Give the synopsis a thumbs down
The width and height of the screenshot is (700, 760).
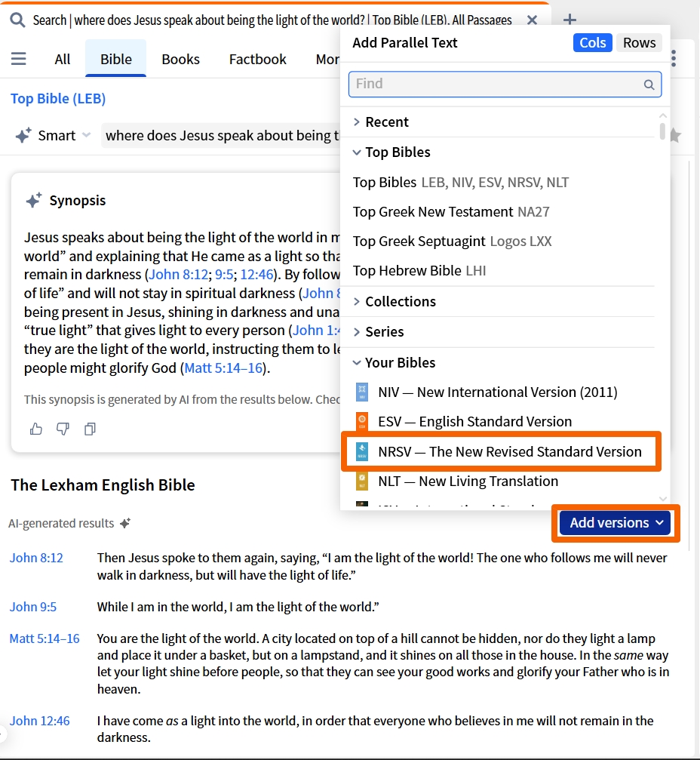[63, 429]
